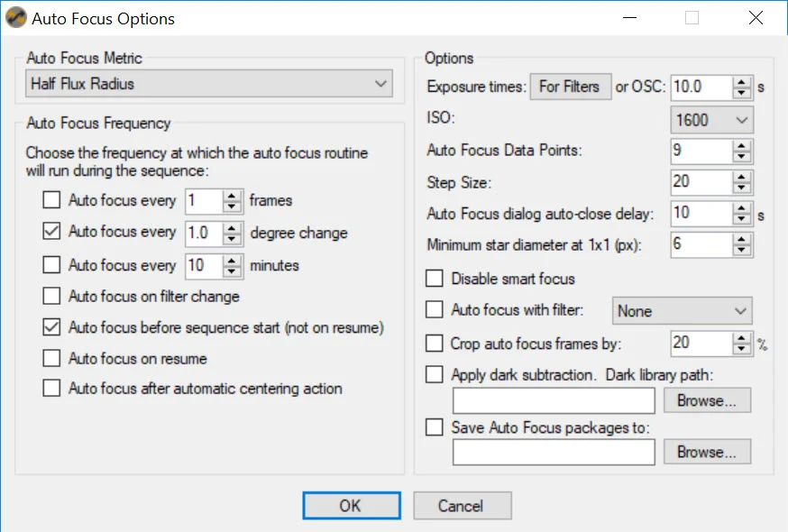This screenshot has width=788, height=532.
Task: Increase the minutes interval value
Action: coord(232,261)
